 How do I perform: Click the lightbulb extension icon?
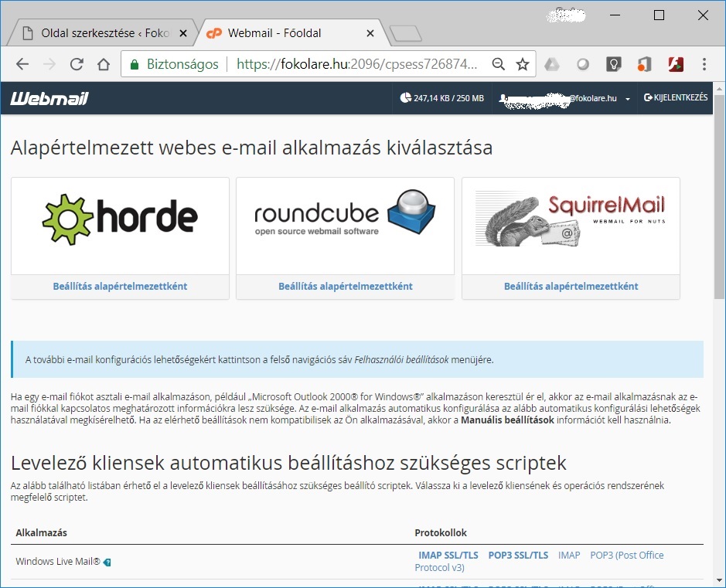pos(613,64)
